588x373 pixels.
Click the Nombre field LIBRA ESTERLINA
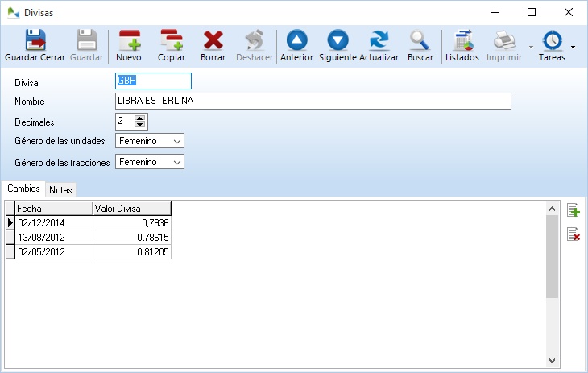[313, 101]
